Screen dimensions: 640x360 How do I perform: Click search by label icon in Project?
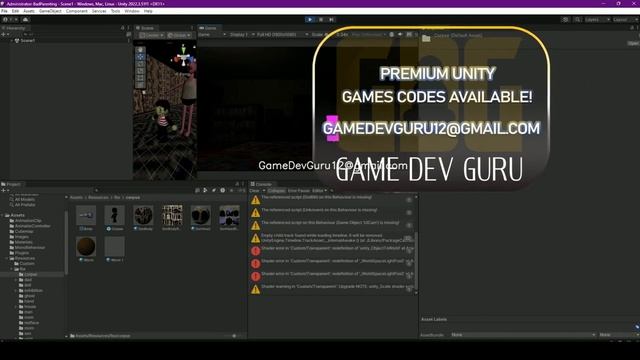coord(214,190)
